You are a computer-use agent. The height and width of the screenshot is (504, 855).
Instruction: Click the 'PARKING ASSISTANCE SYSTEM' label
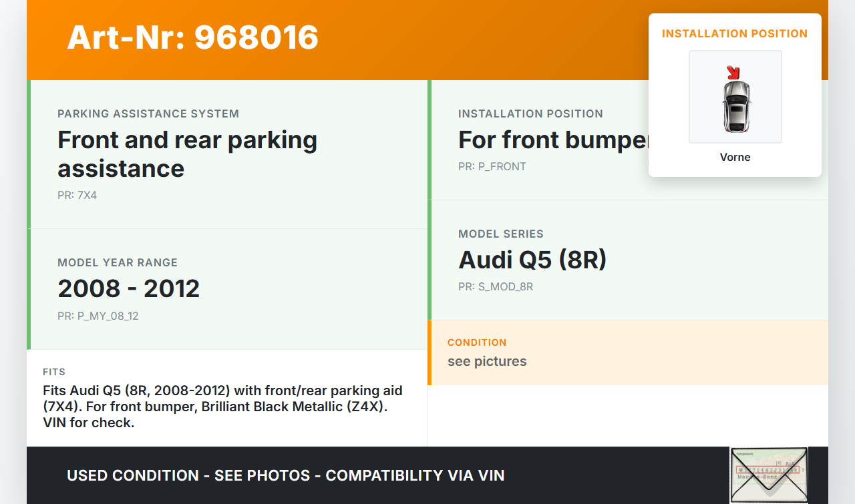click(148, 114)
